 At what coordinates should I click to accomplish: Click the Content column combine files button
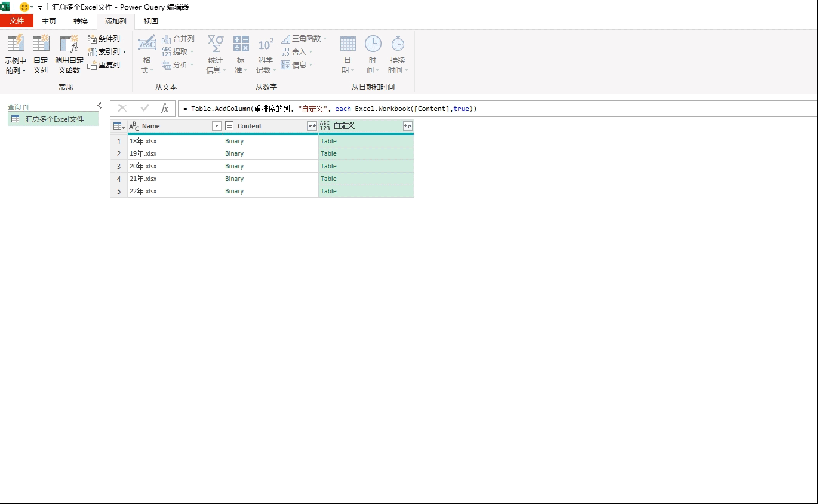tap(312, 126)
